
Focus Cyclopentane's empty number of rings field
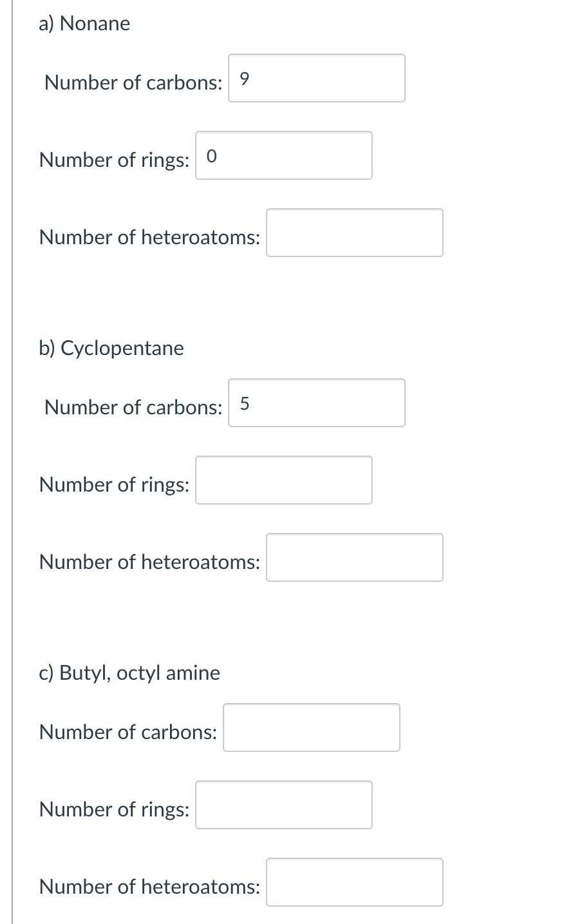283,480
